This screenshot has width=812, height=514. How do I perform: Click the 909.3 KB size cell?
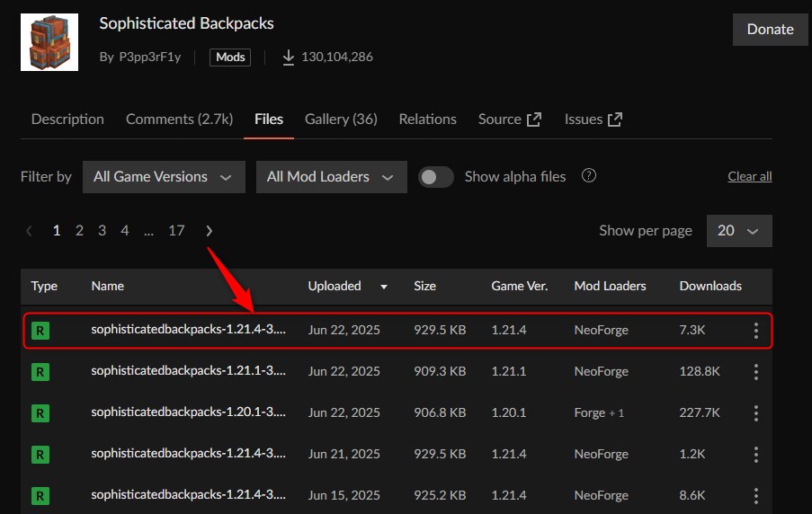coord(440,372)
